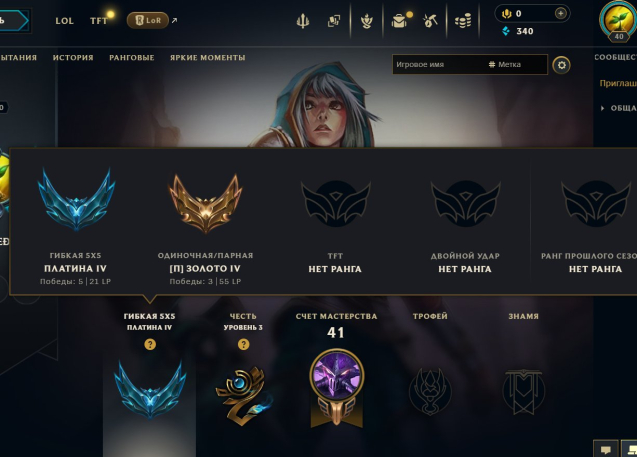Click the question mark under Гибкая 5x5
Screen dimensions: 637x457
click(150, 344)
